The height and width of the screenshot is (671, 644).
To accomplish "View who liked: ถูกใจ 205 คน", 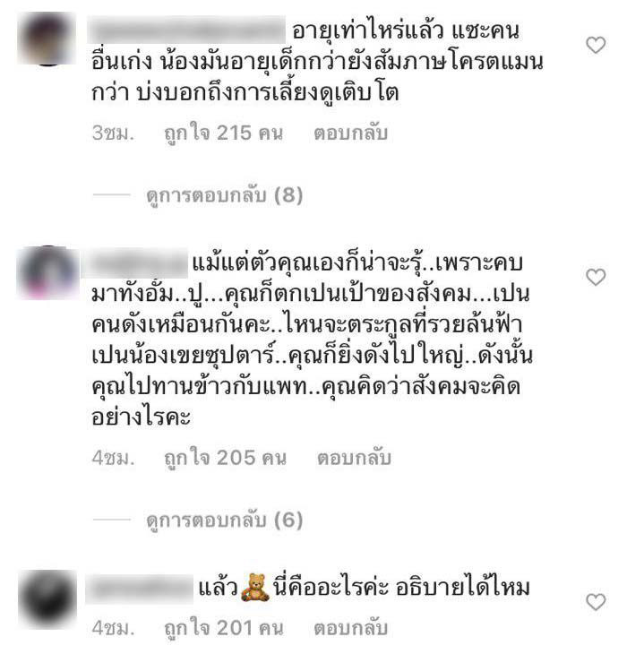I will click(226, 458).
